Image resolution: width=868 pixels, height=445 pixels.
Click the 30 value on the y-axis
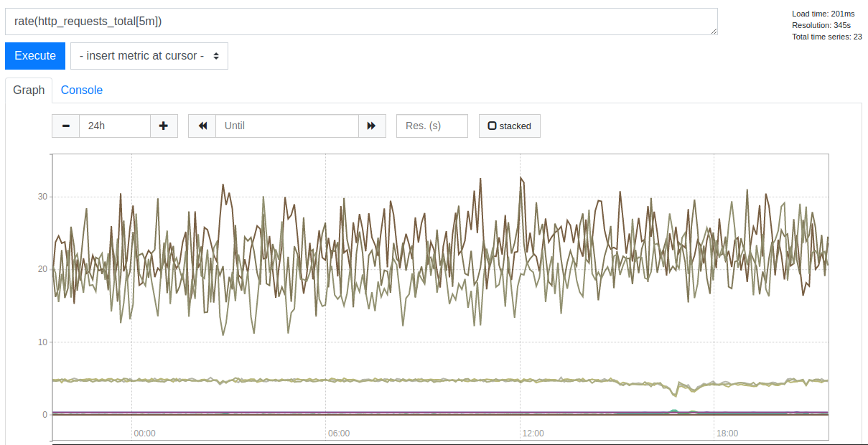42,197
